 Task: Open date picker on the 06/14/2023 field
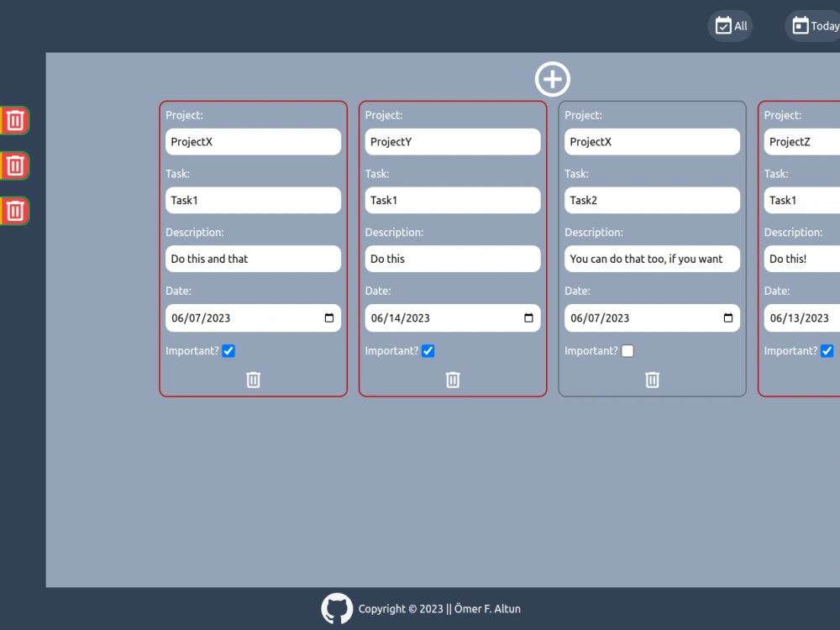point(528,318)
